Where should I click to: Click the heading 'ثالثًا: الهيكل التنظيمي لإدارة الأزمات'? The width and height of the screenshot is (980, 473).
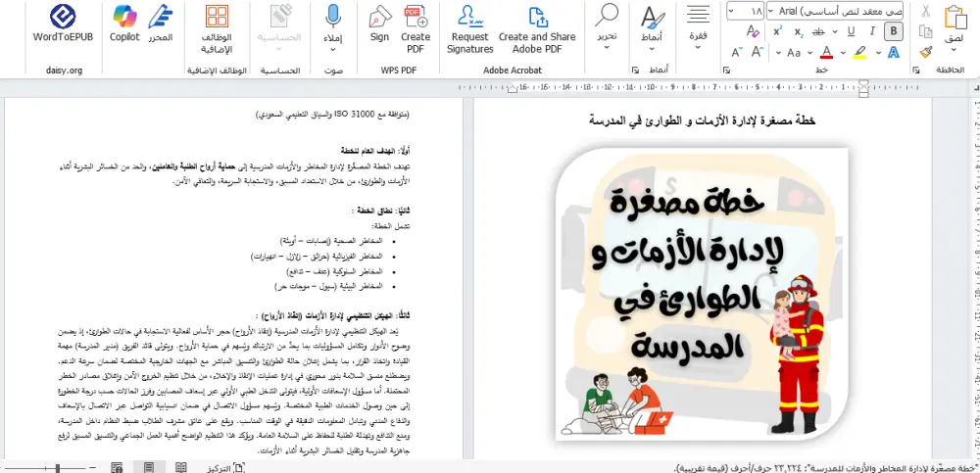point(332,316)
